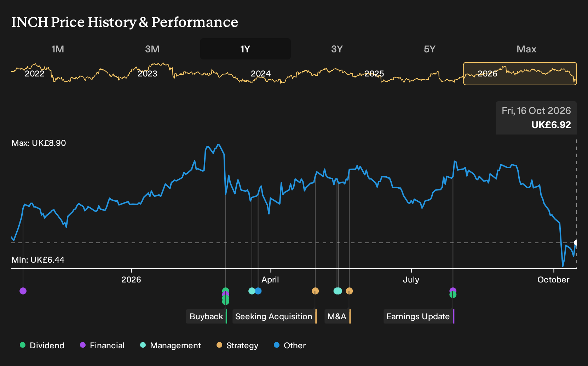
Task: Click the July axis label
Action: click(x=411, y=280)
